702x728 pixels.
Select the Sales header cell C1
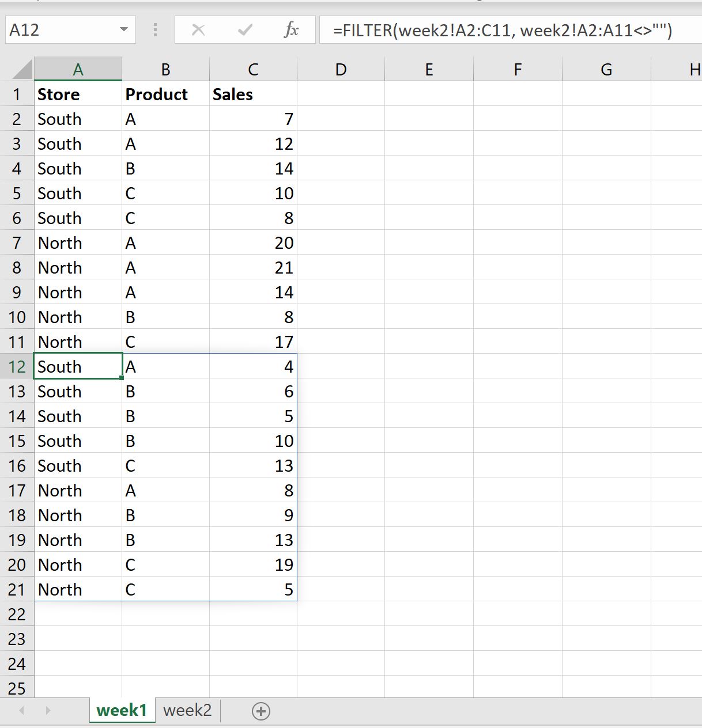252,94
